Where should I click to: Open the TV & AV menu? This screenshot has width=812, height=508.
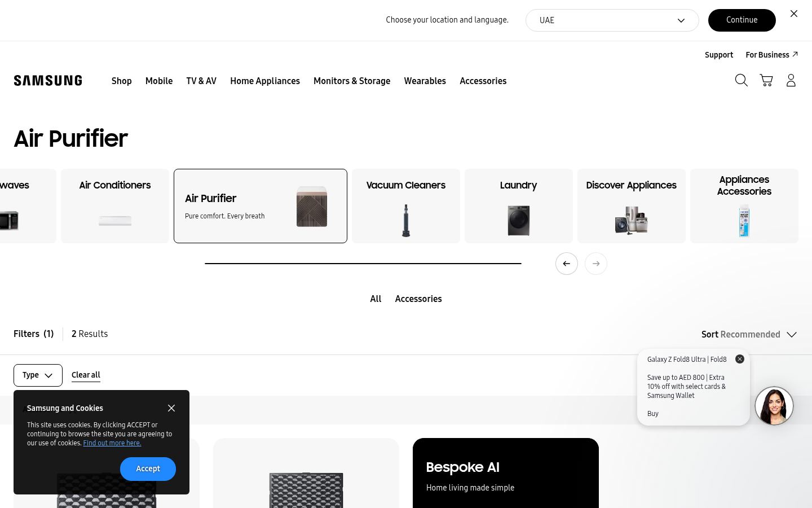coord(201,81)
